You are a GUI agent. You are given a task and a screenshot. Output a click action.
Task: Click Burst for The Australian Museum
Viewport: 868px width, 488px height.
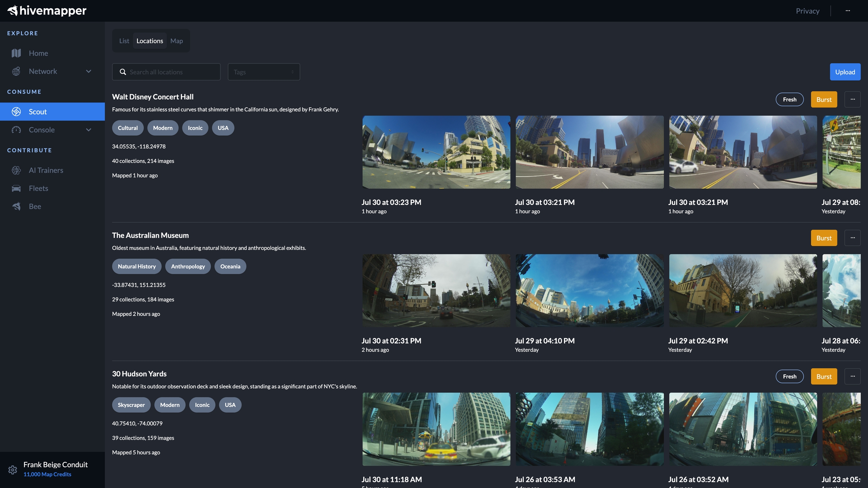pyautogui.click(x=824, y=238)
